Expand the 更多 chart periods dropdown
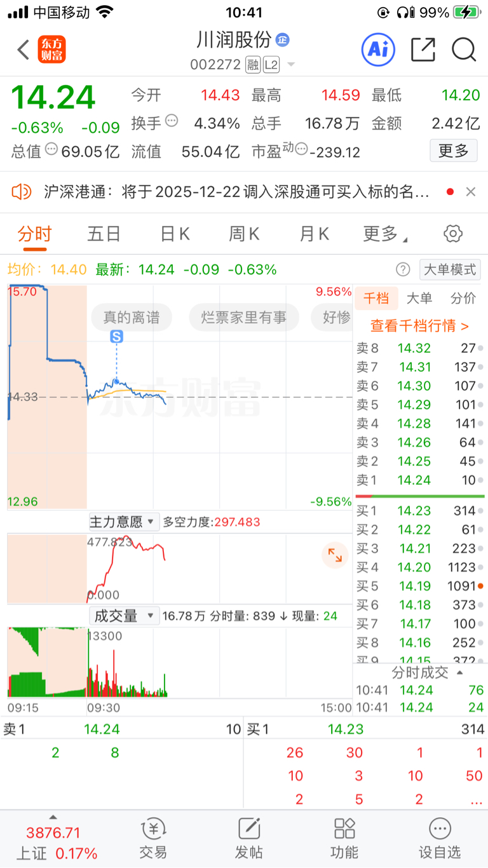 point(385,234)
